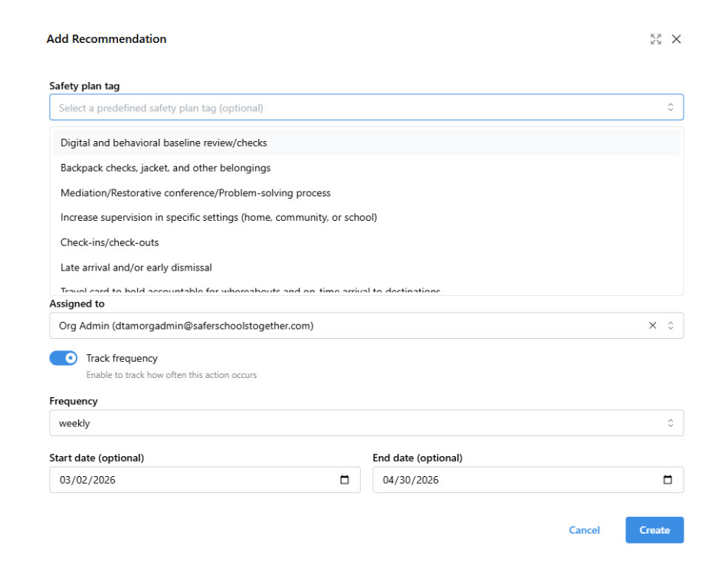The height and width of the screenshot is (575, 728).
Task: Click the Frequency chevron arrows
Action: pos(671,423)
